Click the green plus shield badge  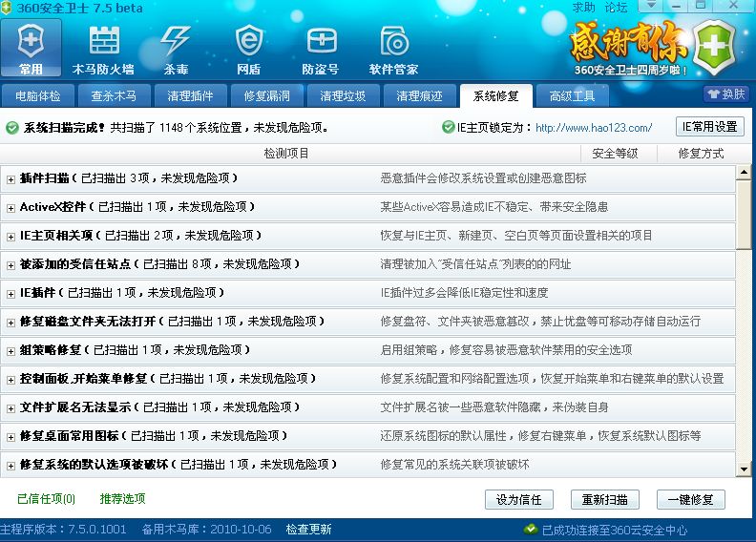pyautogui.click(x=714, y=47)
